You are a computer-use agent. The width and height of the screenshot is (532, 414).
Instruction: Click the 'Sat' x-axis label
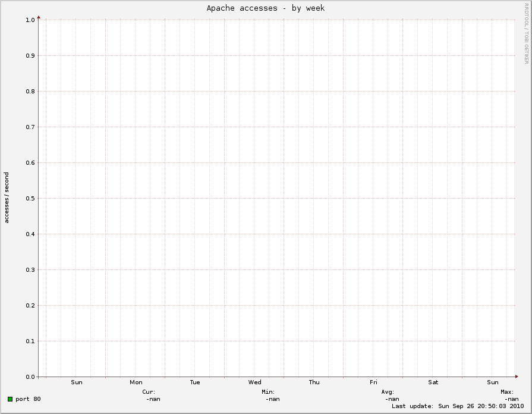click(433, 382)
